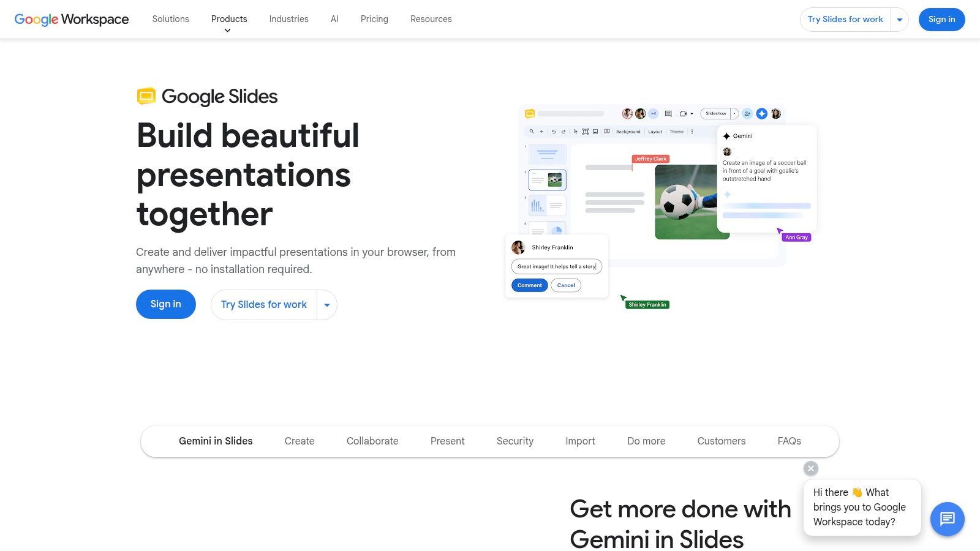Click the hi there chat greeting message
The width and height of the screenshot is (980, 551).
coord(862,507)
